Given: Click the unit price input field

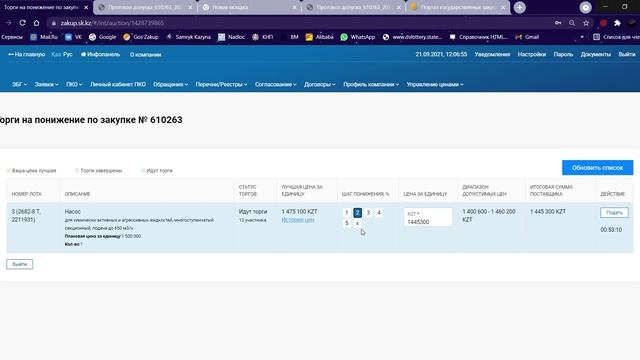Looking at the screenshot, I should pos(427,217).
